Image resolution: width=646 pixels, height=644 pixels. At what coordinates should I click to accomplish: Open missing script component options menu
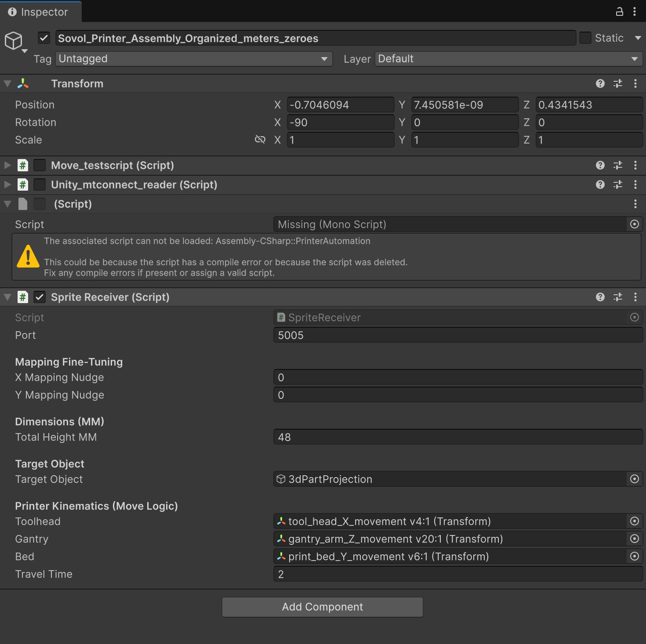pos(635,204)
